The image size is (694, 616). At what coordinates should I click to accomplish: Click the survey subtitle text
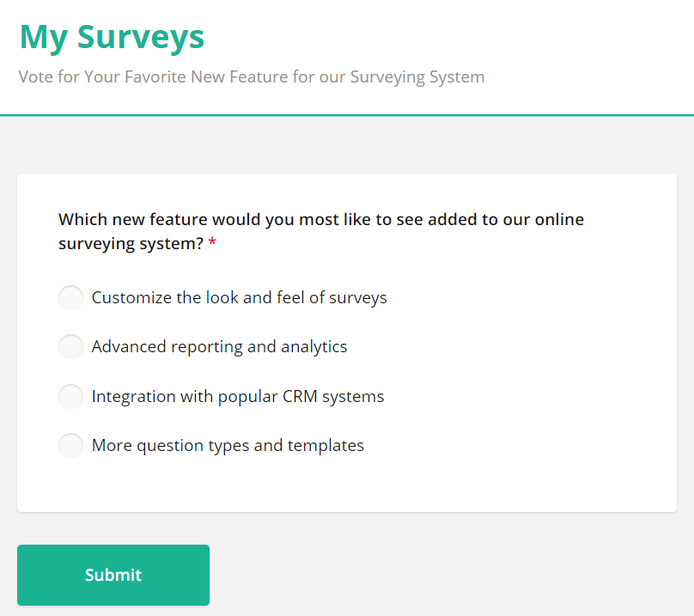[251, 76]
